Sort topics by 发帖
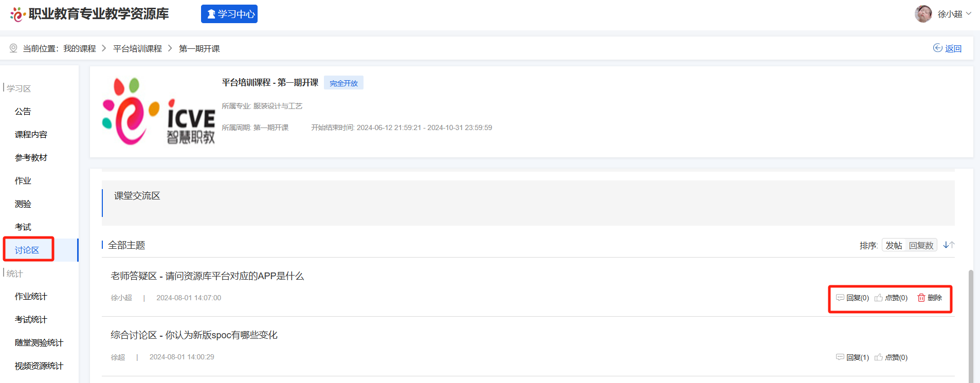 point(894,245)
